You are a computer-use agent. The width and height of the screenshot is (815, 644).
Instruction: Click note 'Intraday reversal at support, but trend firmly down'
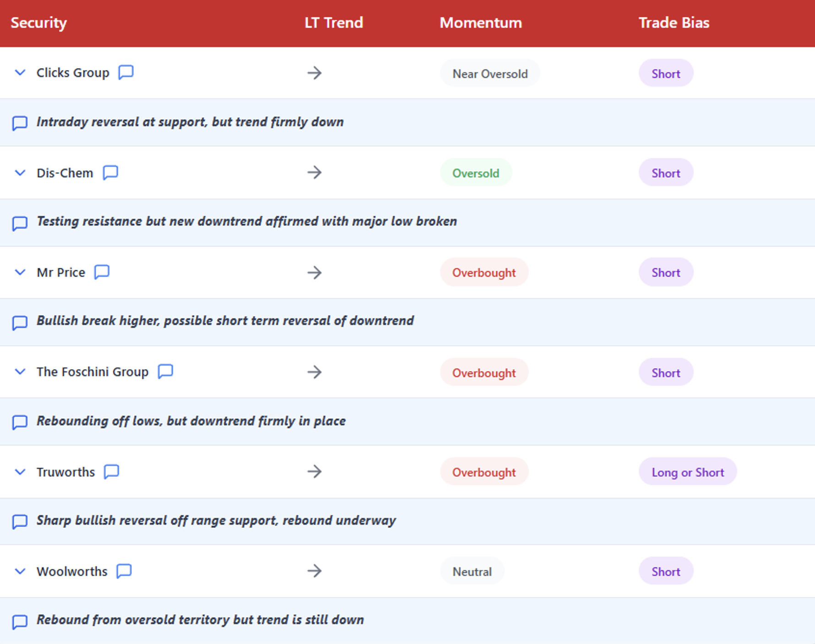[x=190, y=122]
